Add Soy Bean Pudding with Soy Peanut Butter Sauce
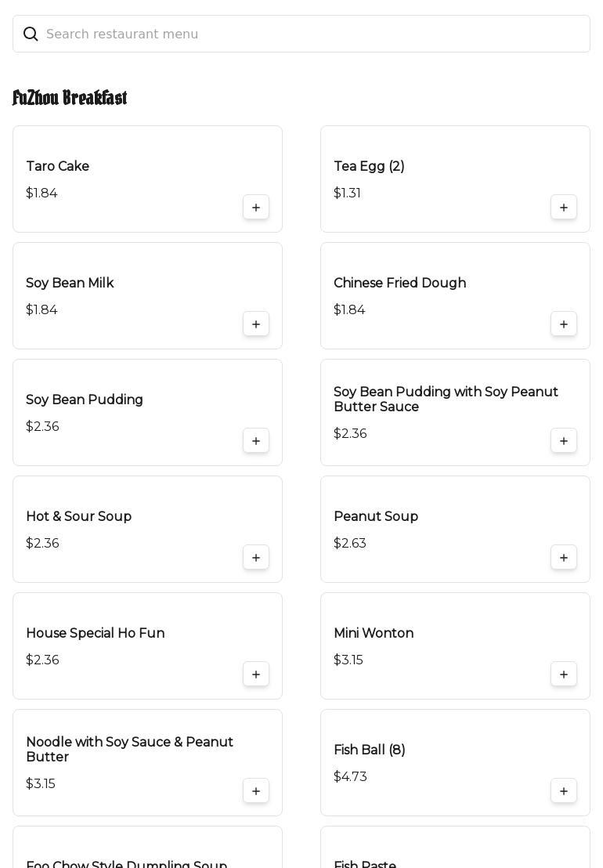The image size is (603, 868). click(x=564, y=441)
